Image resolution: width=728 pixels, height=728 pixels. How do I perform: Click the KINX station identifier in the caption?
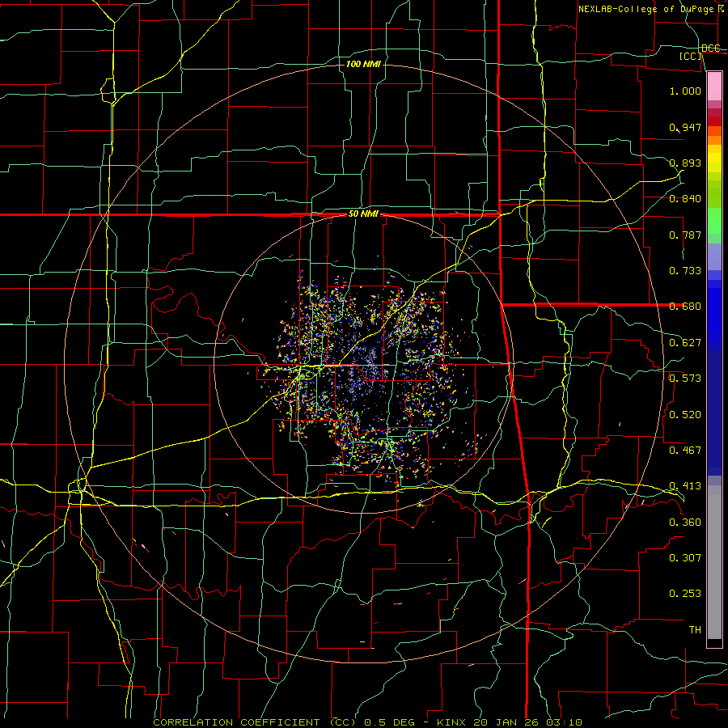coord(451,722)
